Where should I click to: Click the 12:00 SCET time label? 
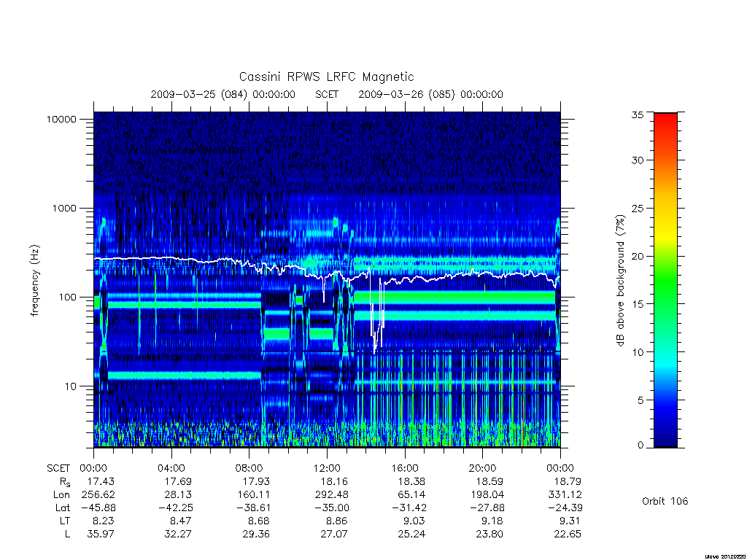click(x=327, y=468)
